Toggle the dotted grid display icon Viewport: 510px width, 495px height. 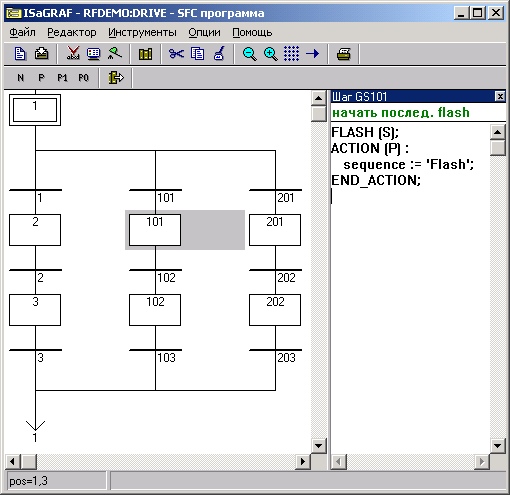coord(291,54)
